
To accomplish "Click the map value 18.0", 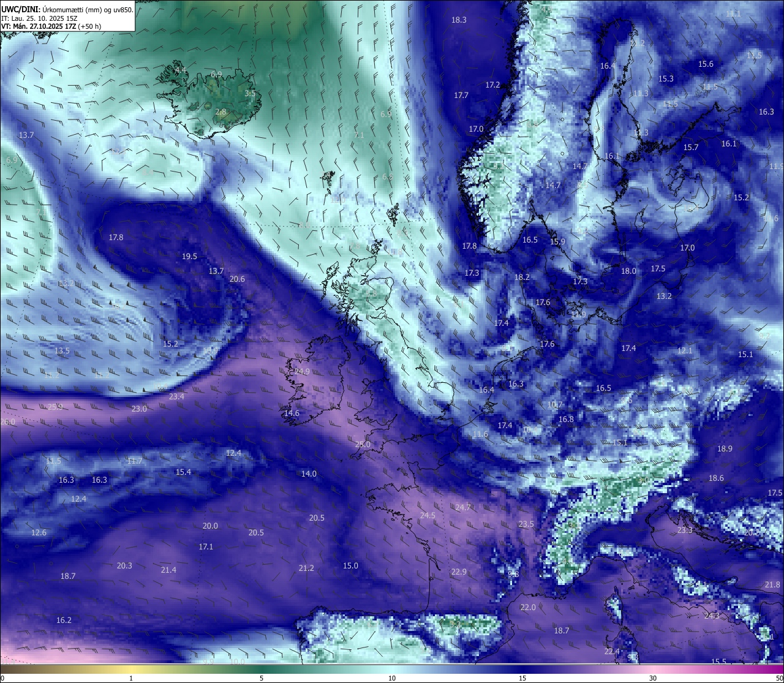I will click(628, 271).
